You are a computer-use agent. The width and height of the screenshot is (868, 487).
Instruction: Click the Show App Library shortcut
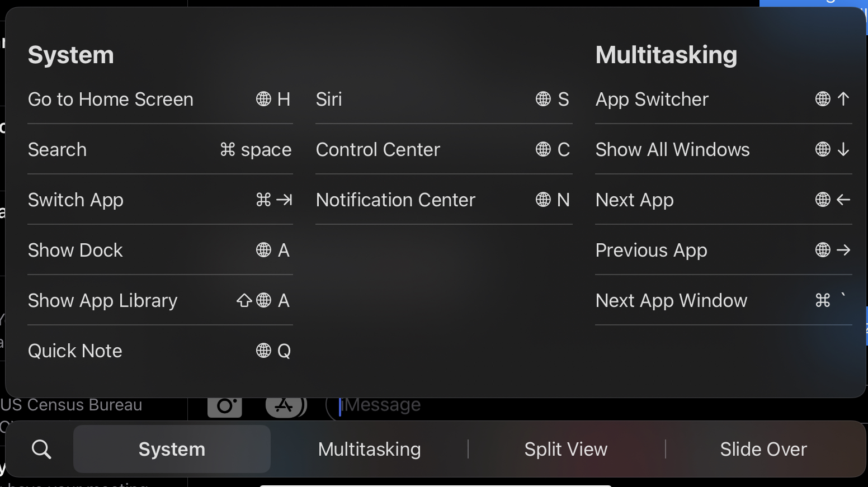click(x=159, y=301)
